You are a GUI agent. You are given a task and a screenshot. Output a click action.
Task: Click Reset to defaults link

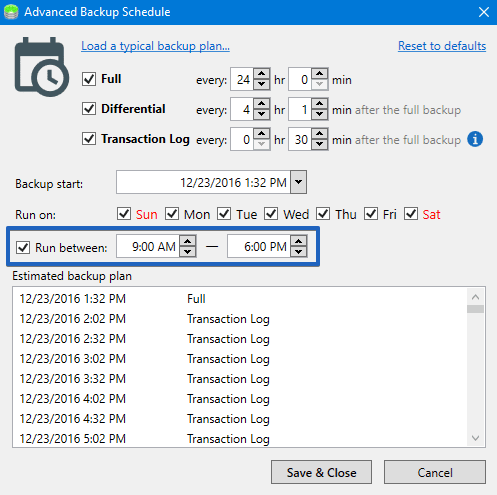(442, 46)
